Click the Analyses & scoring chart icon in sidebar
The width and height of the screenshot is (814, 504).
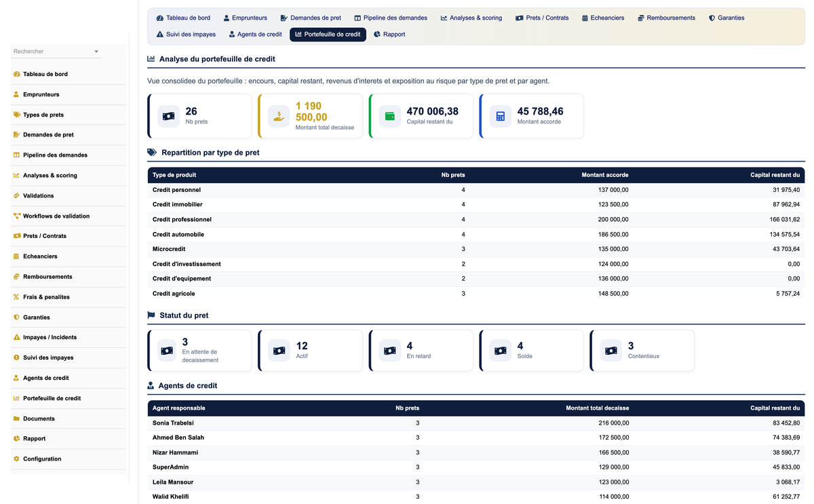(16, 175)
